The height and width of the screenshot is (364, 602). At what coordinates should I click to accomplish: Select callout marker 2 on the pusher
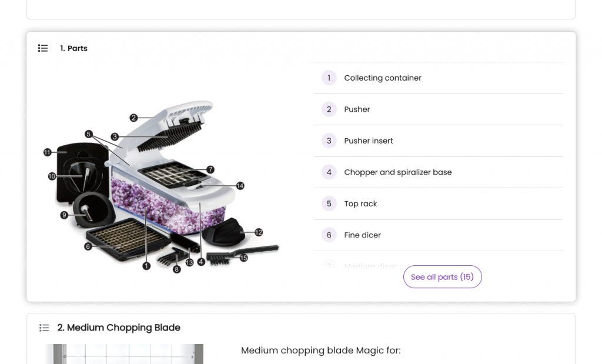coord(133,118)
